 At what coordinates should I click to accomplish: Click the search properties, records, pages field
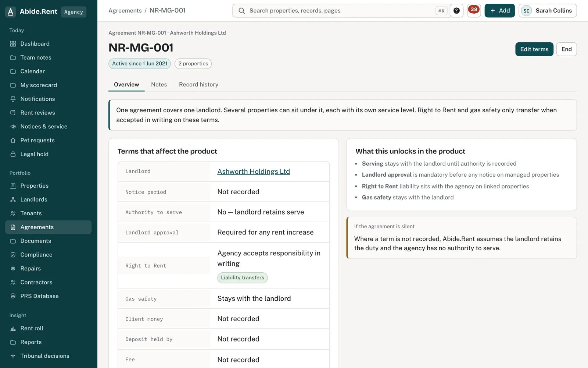342,11
